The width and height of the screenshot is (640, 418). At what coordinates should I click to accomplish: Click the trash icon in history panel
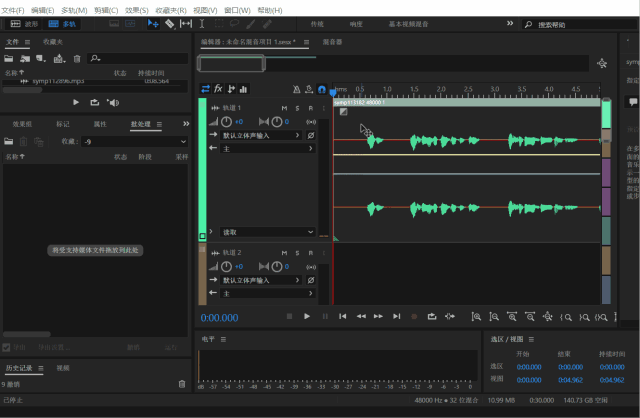point(181,383)
